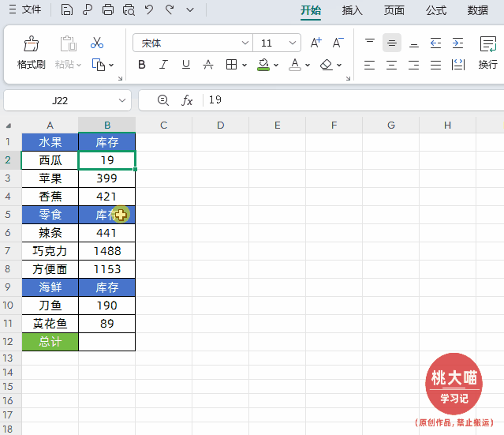
Task: Open clipboard group dialog launcher
Action: tap(120, 78)
